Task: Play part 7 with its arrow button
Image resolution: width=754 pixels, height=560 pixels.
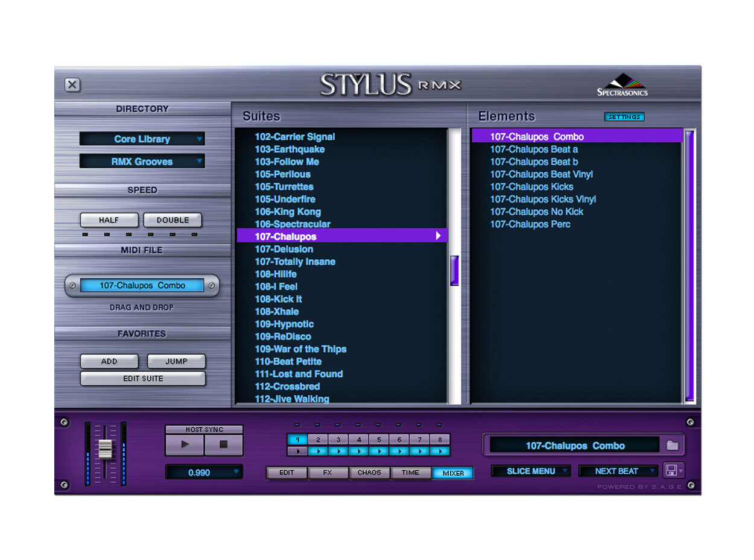Action: click(419, 451)
